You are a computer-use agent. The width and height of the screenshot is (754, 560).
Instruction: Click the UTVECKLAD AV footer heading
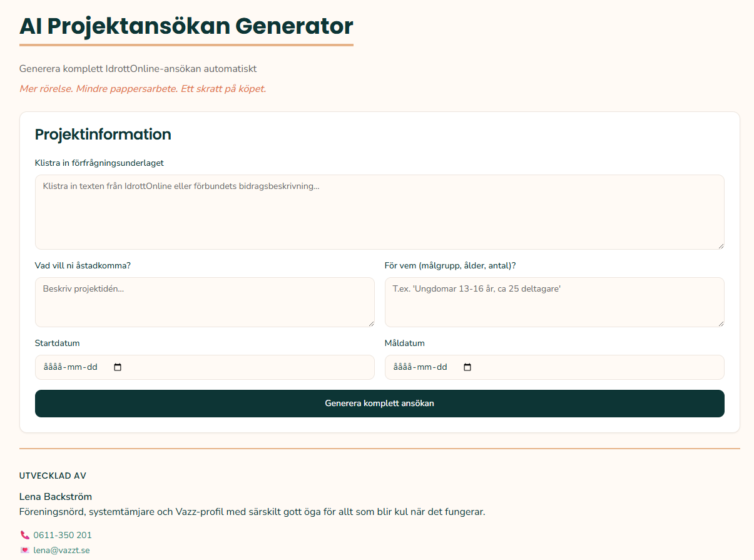coord(53,476)
